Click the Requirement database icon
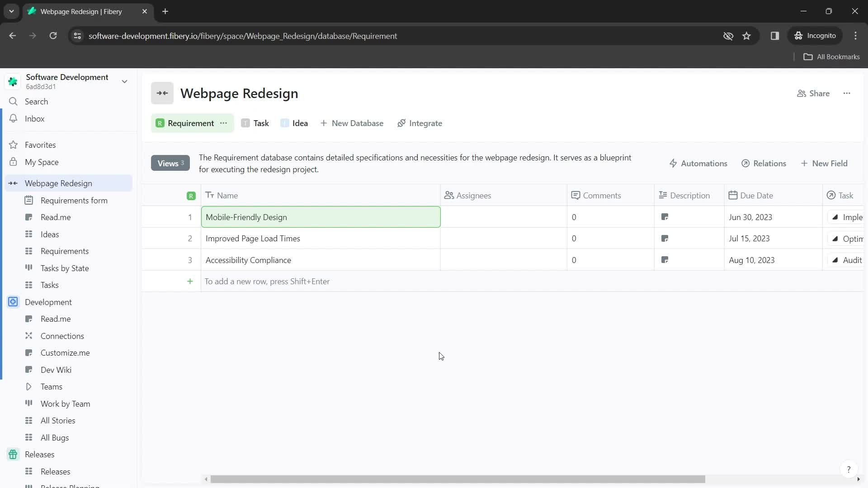This screenshot has height=488, width=868. (160, 123)
